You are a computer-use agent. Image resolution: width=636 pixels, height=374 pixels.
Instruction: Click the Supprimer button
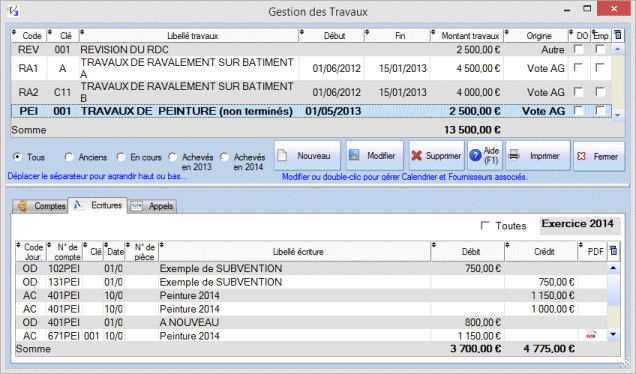click(436, 156)
